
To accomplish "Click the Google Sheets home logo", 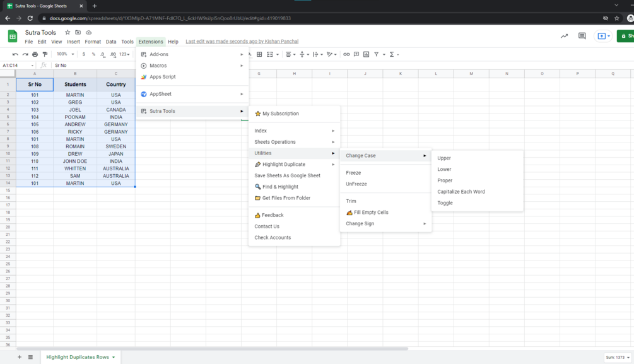I will point(13,37).
